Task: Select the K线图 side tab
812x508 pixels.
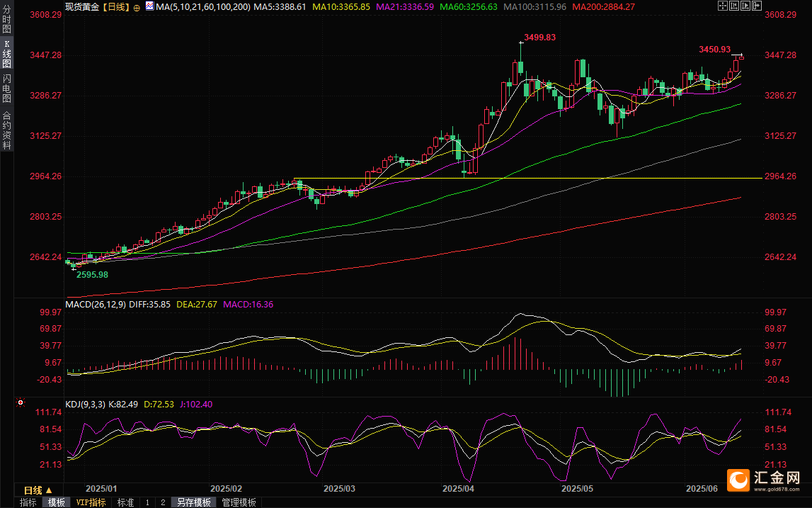Action: tap(7, 54)
